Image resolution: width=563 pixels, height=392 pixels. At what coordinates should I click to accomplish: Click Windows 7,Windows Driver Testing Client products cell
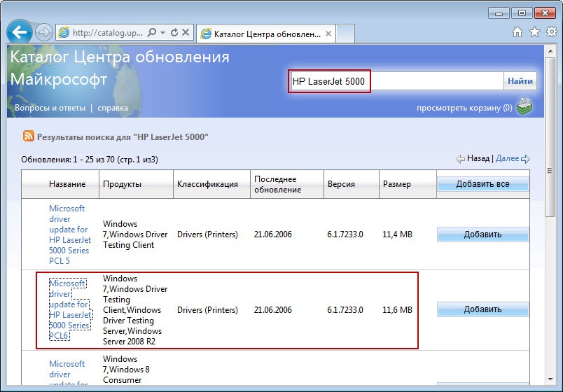(x=135, y=234)
